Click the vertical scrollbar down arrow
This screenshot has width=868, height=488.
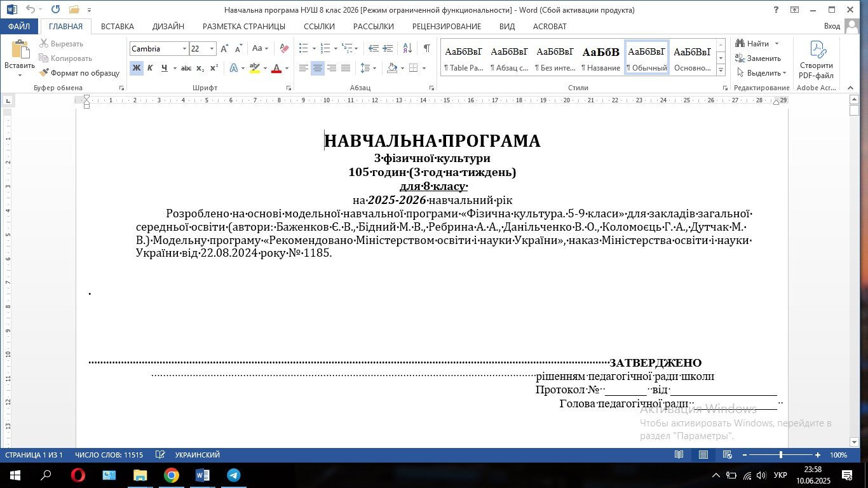click(x=854, y=442)
